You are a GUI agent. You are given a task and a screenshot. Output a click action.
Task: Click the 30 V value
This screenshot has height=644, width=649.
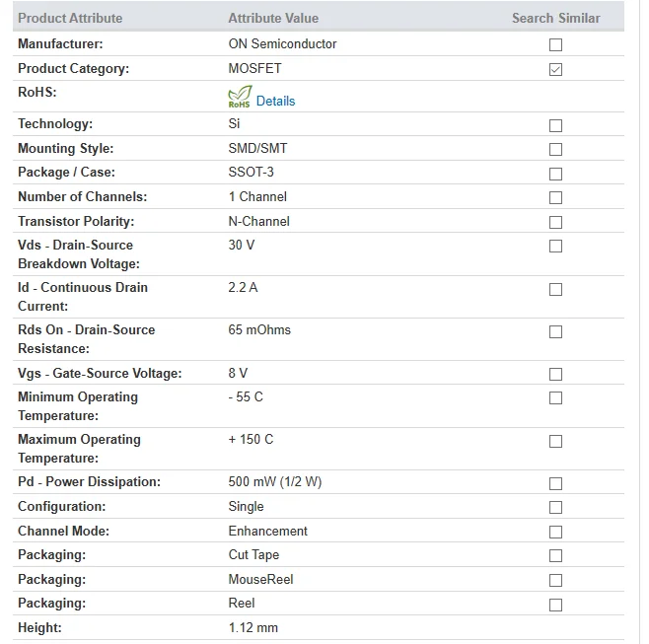pos(242,245)
